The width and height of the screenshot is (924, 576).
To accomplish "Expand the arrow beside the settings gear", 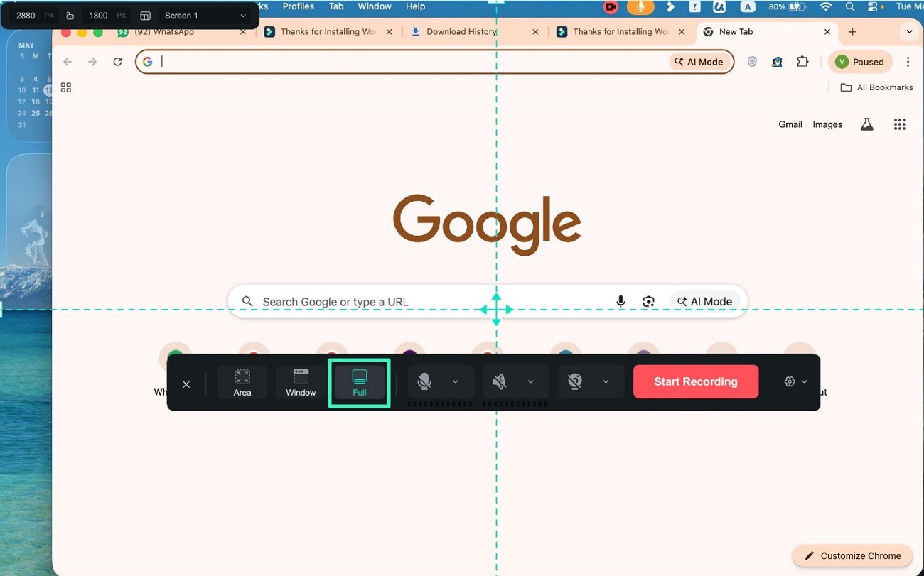I will 805,381.
